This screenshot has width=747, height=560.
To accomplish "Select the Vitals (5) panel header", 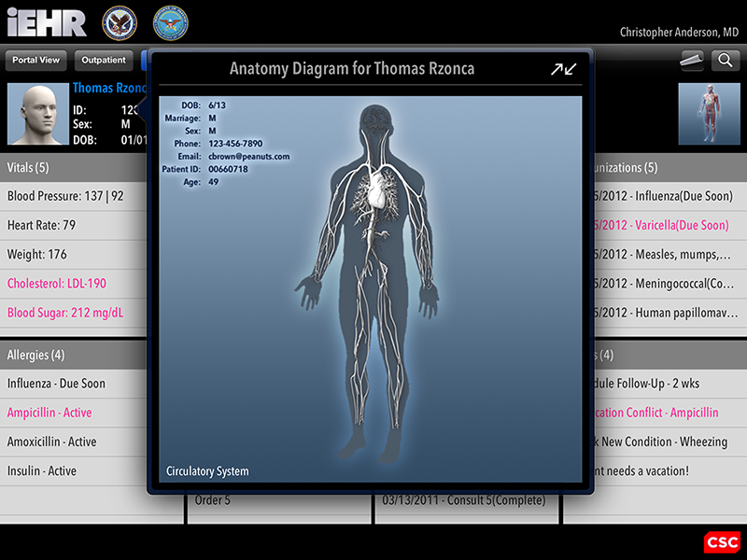I will click(73, 168).
